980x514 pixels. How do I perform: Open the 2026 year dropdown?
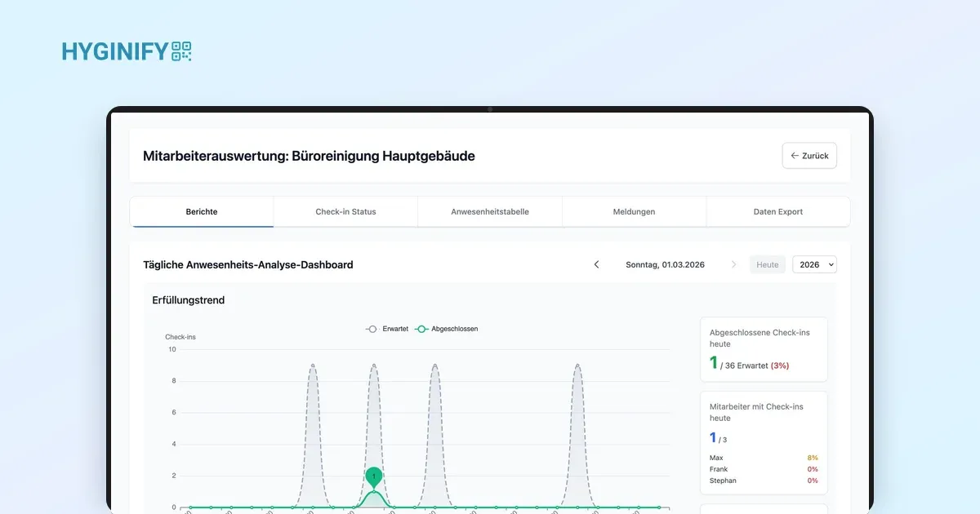(x=814, y=264)
